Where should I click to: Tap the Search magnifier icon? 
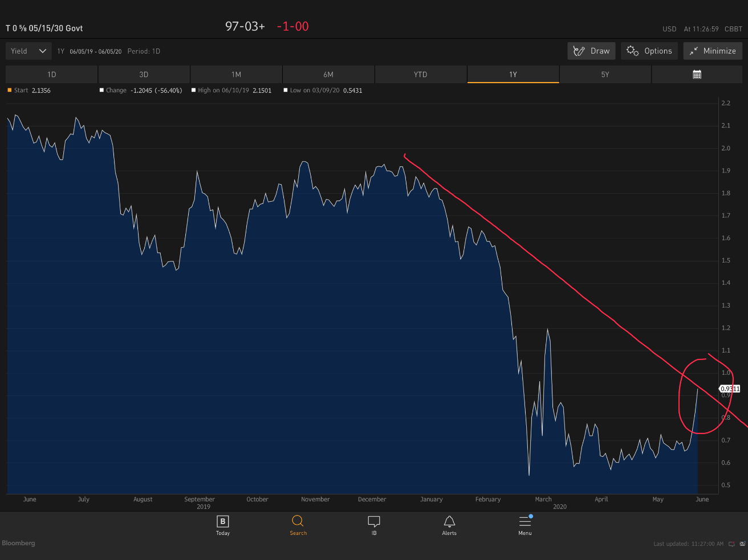coord(298,521)
